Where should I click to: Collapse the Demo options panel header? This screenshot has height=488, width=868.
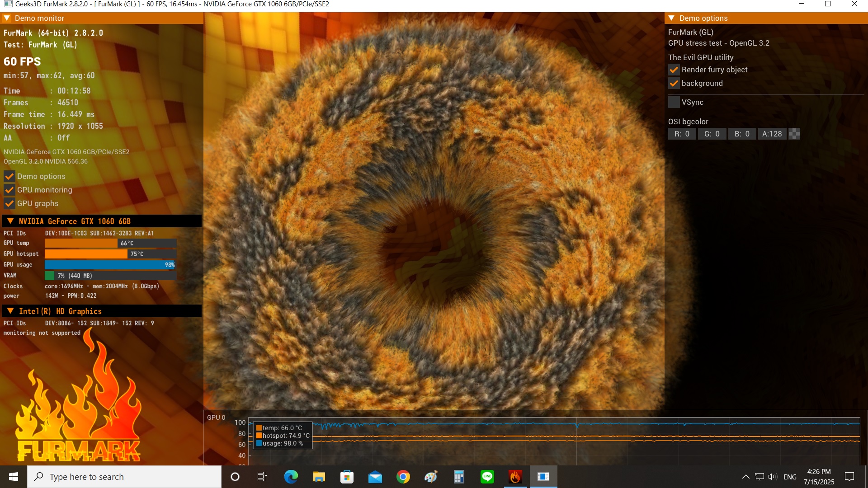coord(672,18)
